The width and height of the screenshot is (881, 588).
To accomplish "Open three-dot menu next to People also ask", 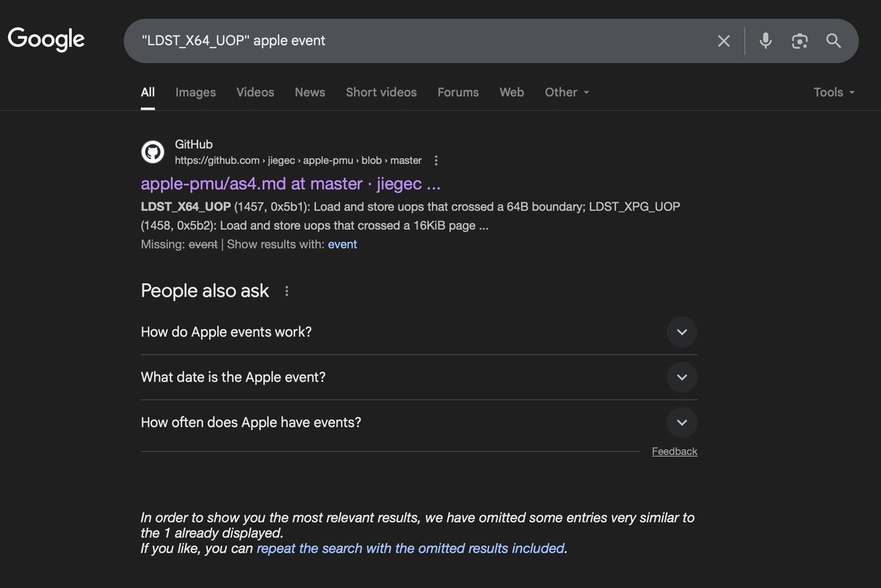I will pyautogui.click(x=287, y=291).
